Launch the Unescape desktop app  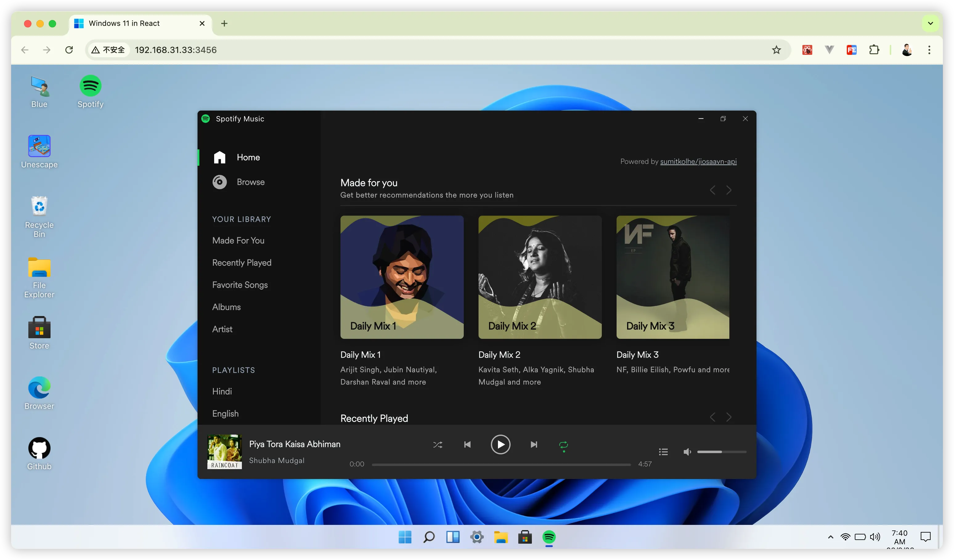coord(39,152)
